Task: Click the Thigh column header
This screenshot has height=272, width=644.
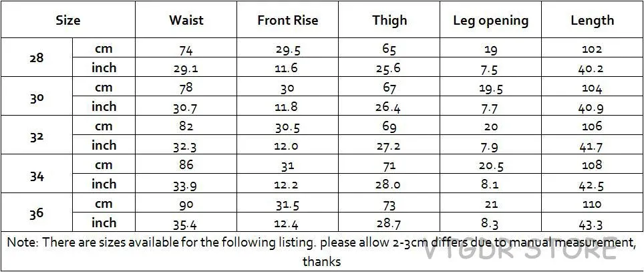Action: click(x=389, y=20)
